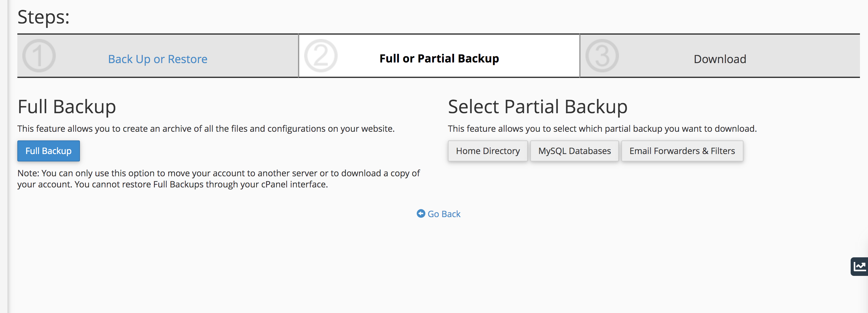Image resolution: width=868 pixels, height=313 pixels.
Task: Click the Steps: heading text
Action: tap(43, 17)
